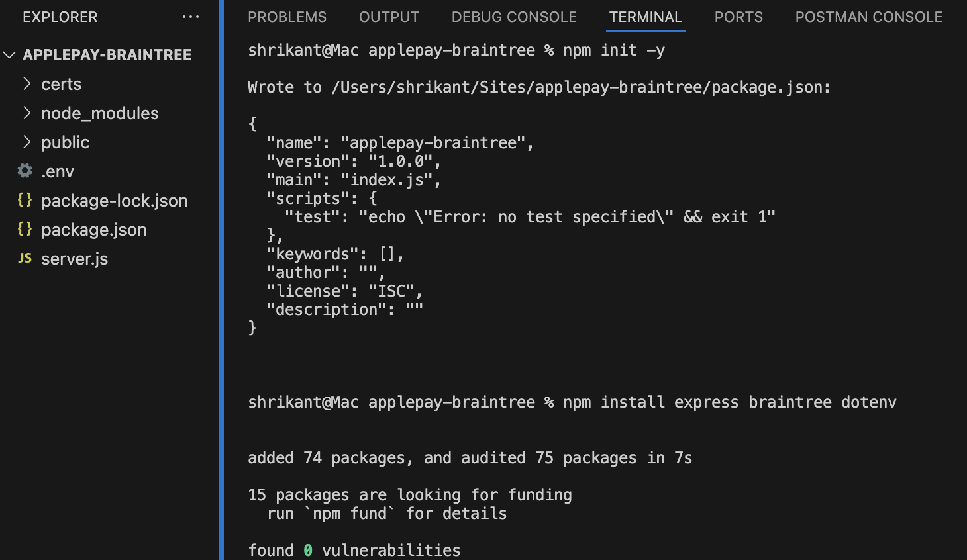Click the '"version": "1.0.0"' line
The image size is (967, 560).
click(x=354, y=162)
